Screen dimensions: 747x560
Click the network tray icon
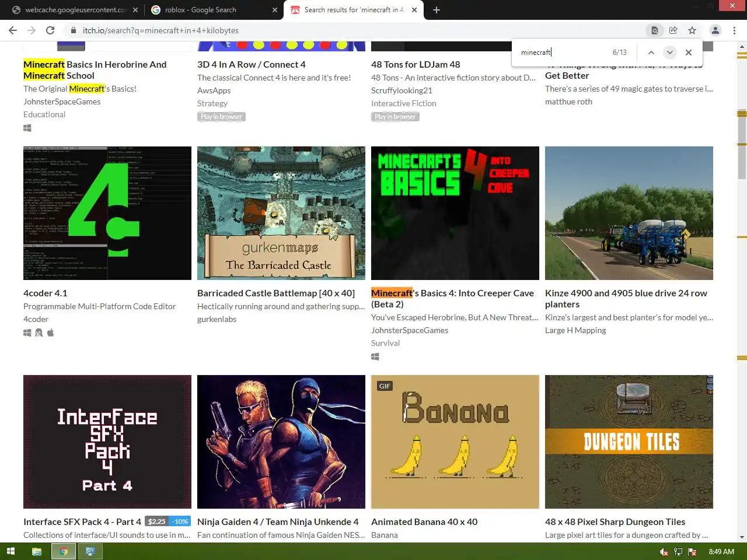pyautogui.click(x=678, y=551)
